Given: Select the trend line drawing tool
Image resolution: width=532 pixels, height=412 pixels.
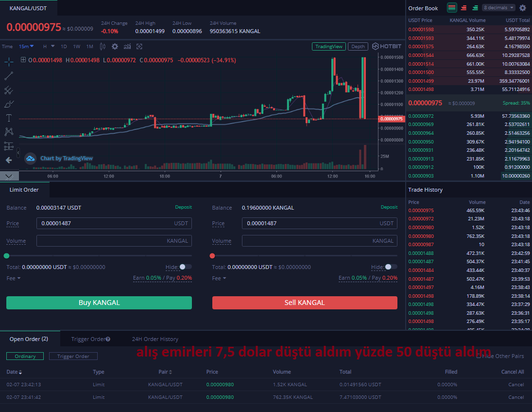Looking at the screenshot, I should [9, 76].
